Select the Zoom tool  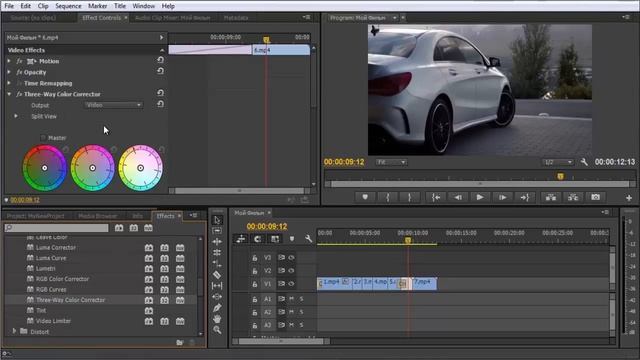point(217,330)
